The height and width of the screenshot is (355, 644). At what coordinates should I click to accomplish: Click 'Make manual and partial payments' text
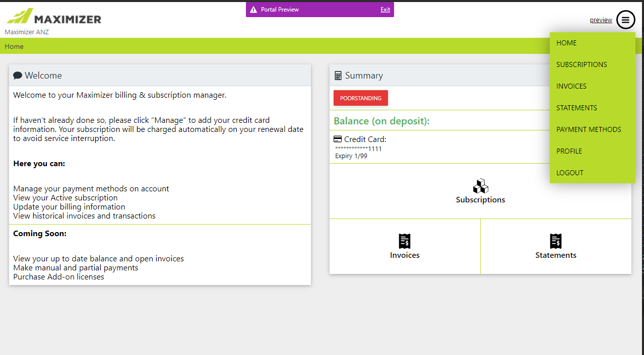[x=76, y=268]
